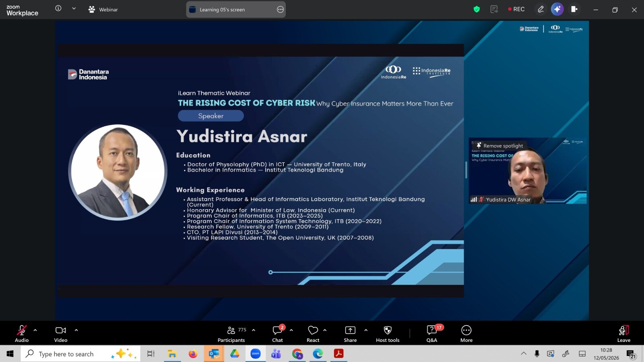
Task: Expand the audio options arrow next to Audio
Action: coord(35,330)
